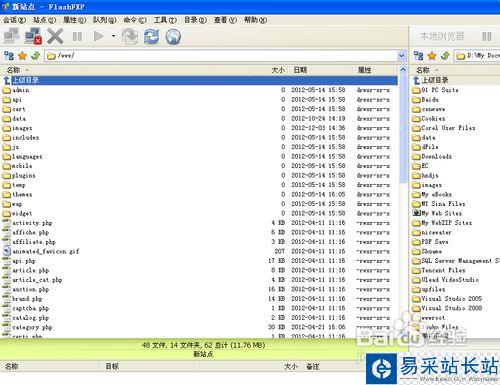The height and width of the screenshot is (385, 500).
Task: Click the right pane pause icon
Action: coord(487,36)
